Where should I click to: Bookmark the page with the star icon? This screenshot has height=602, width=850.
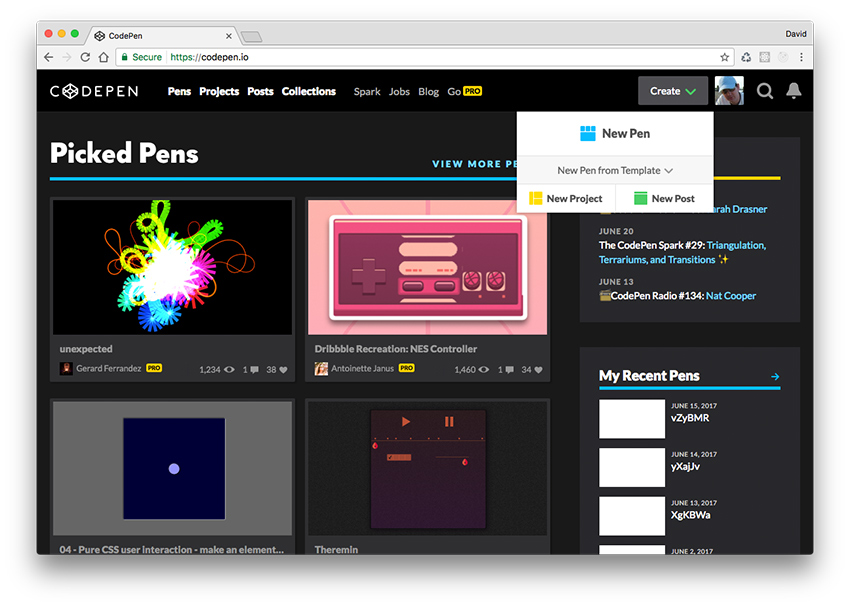click(x=724, y=57)
